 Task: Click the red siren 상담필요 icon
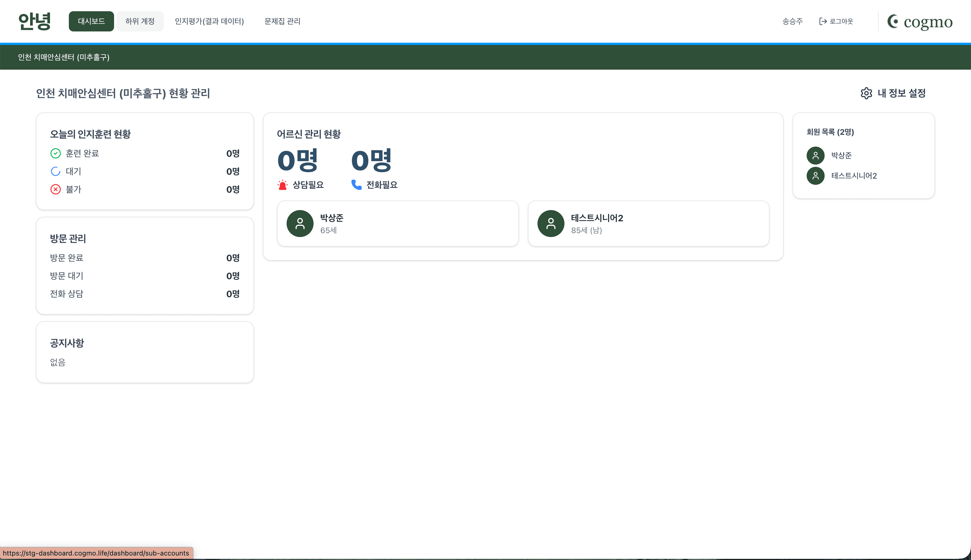click(x=282, y=185)
